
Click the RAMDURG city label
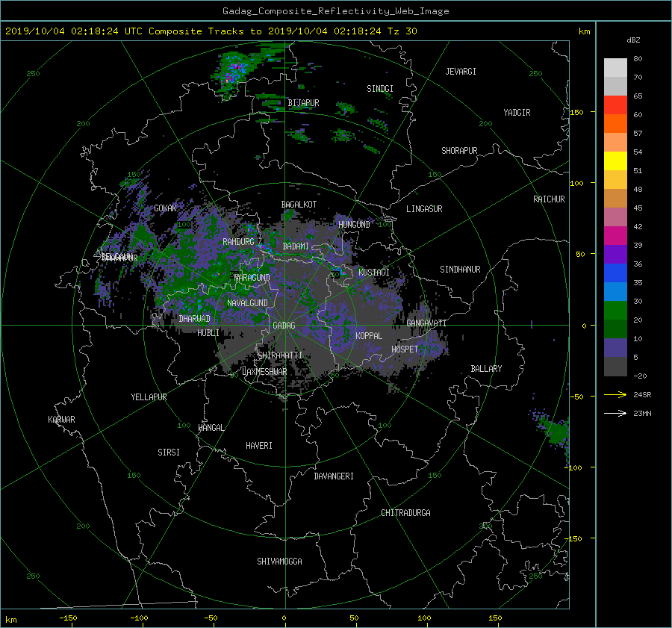(238, 242)
